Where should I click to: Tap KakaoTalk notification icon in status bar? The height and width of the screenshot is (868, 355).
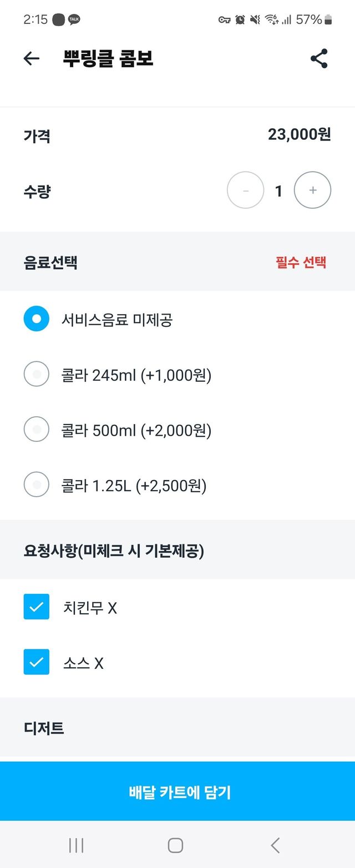[x=74, y=20]
